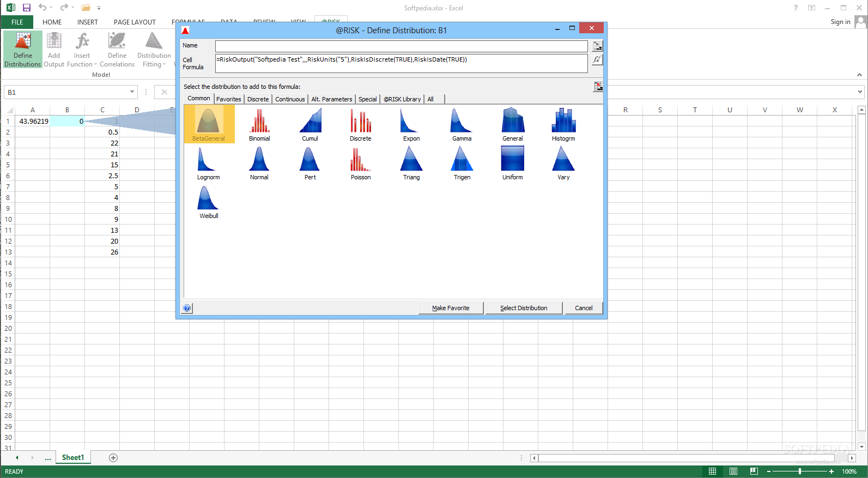The image size is (868, 478).
Task: Expand the formula bar with the chevron
Action: (860, 92)
